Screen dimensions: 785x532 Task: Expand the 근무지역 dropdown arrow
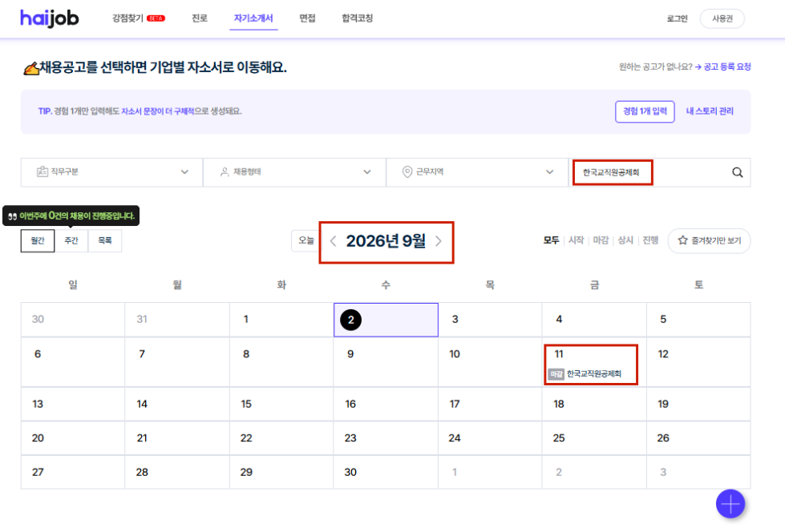550,172
